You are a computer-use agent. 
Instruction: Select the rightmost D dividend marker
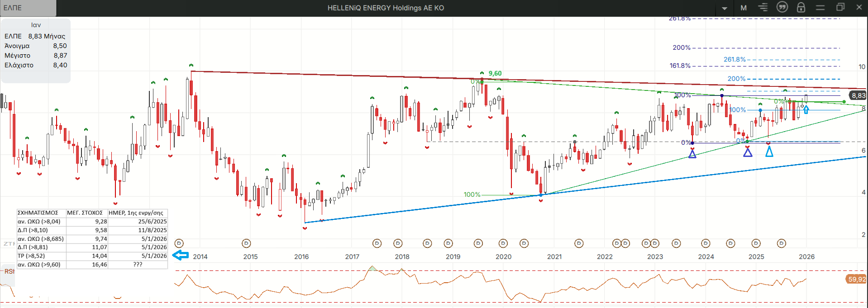781,243
